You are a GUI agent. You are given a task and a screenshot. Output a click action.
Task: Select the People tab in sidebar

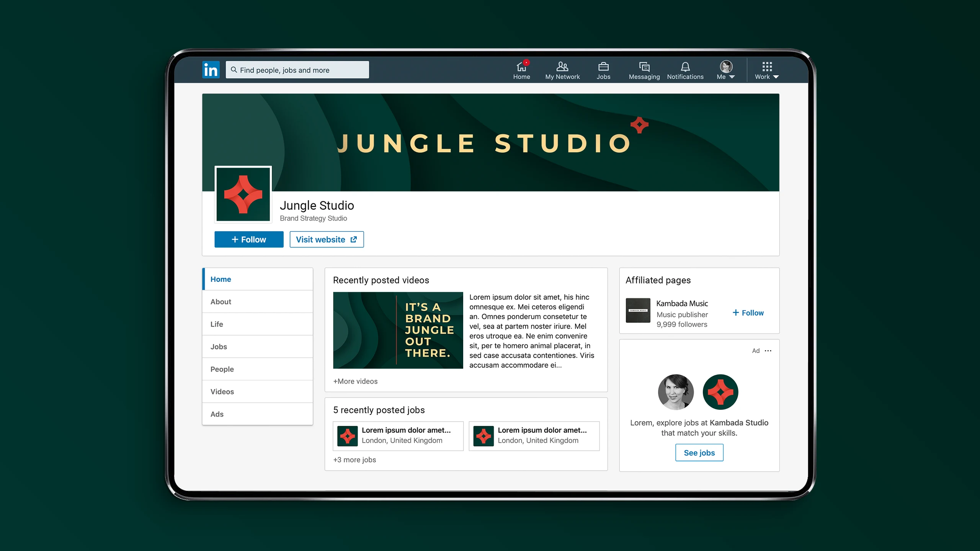coord(222,369)
